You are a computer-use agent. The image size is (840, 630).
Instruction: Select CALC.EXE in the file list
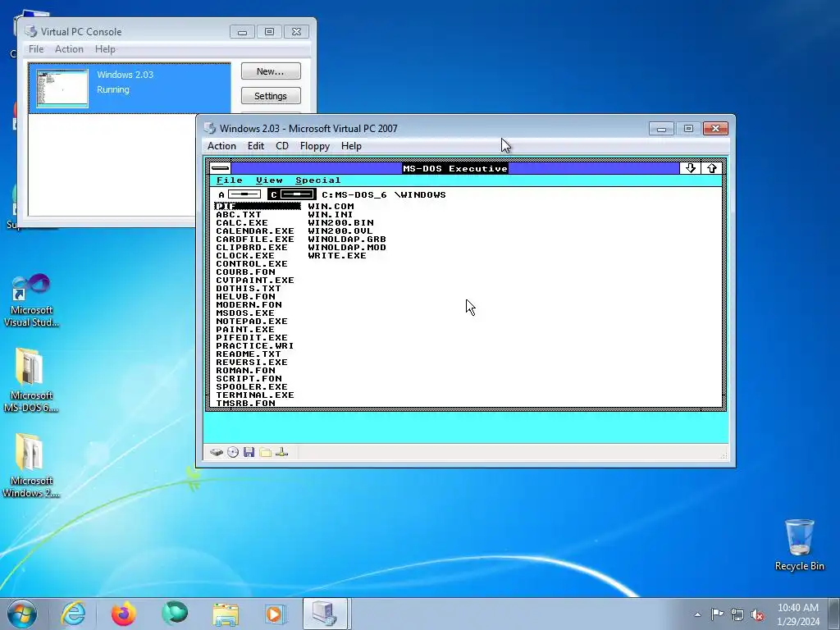tap(242, 223)
